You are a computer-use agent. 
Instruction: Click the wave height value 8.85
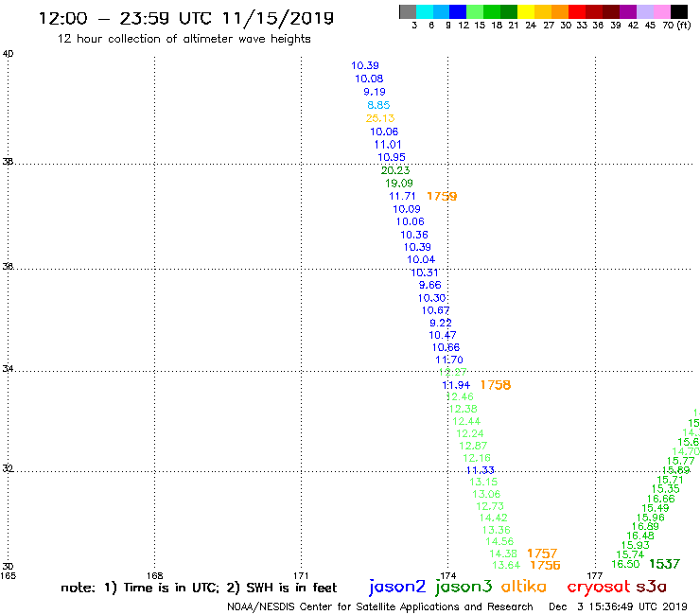click(x=378, y=105)
